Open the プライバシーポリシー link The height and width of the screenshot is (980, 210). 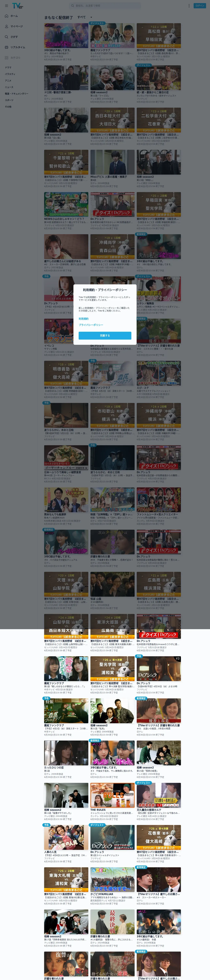point(91,325)
